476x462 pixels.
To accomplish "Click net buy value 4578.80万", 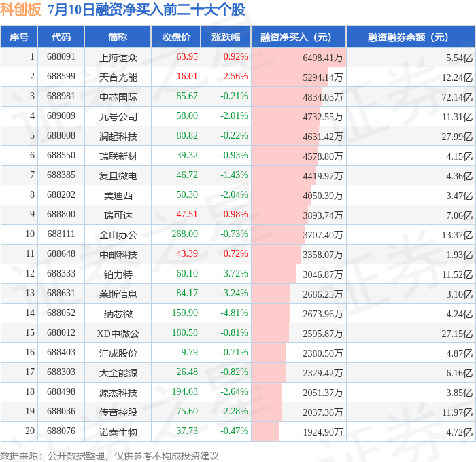I will point(323,156).
